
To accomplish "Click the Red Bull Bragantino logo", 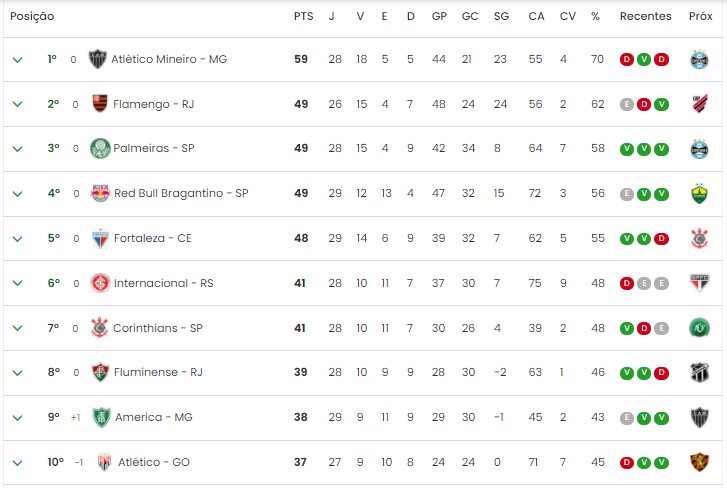I will (x=100, y=193).
